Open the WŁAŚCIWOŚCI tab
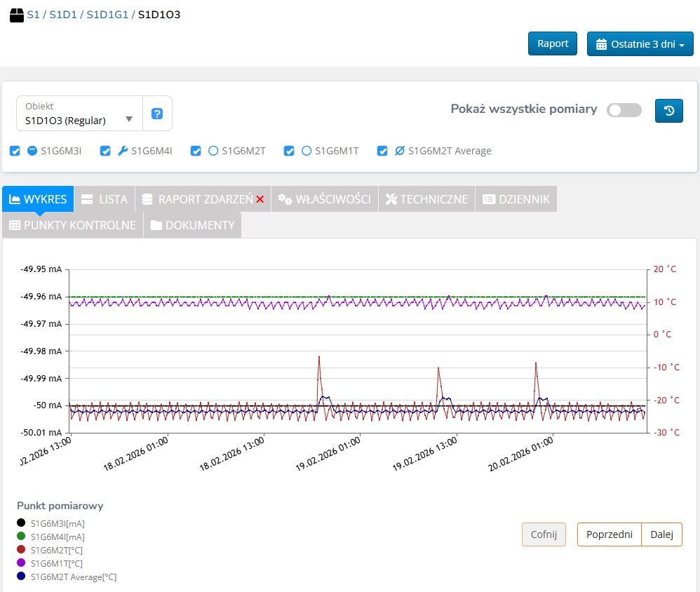 [x=325, y=199]
